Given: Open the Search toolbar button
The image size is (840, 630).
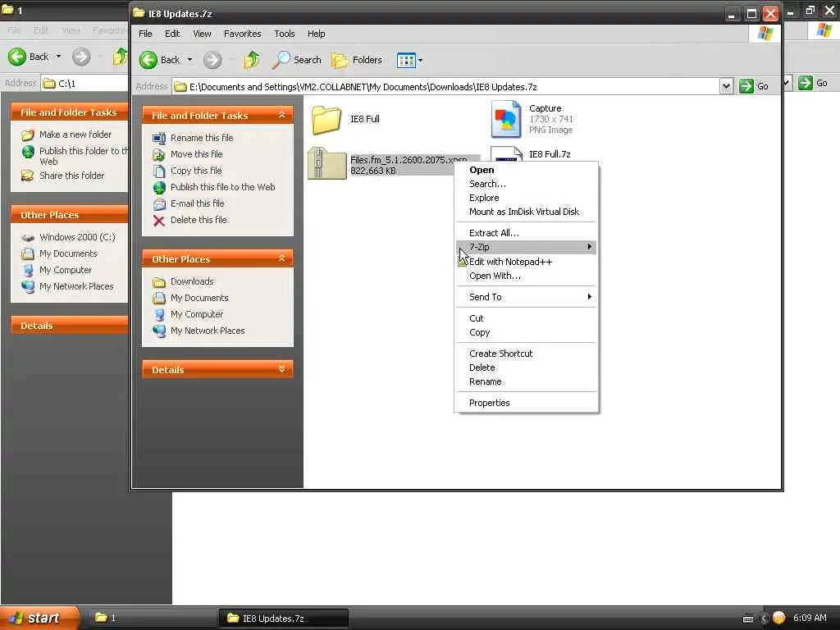Looking at the screenshot, I should 297,60.
